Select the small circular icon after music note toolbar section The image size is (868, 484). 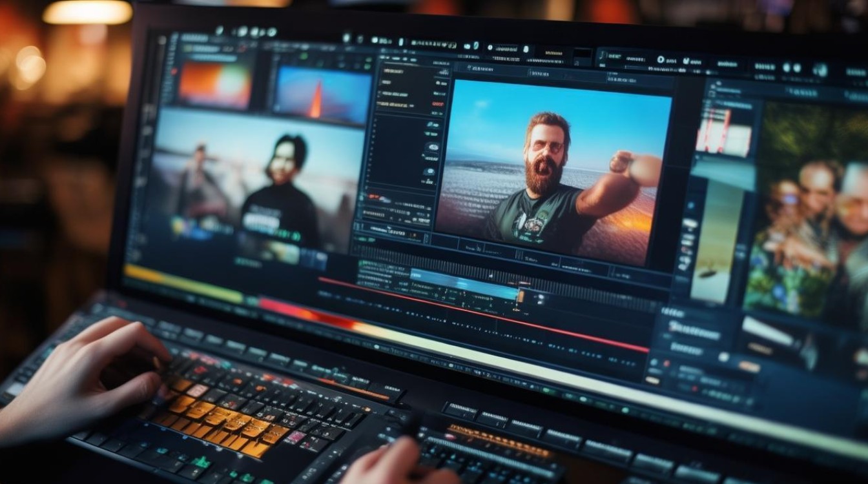point(661,59)
